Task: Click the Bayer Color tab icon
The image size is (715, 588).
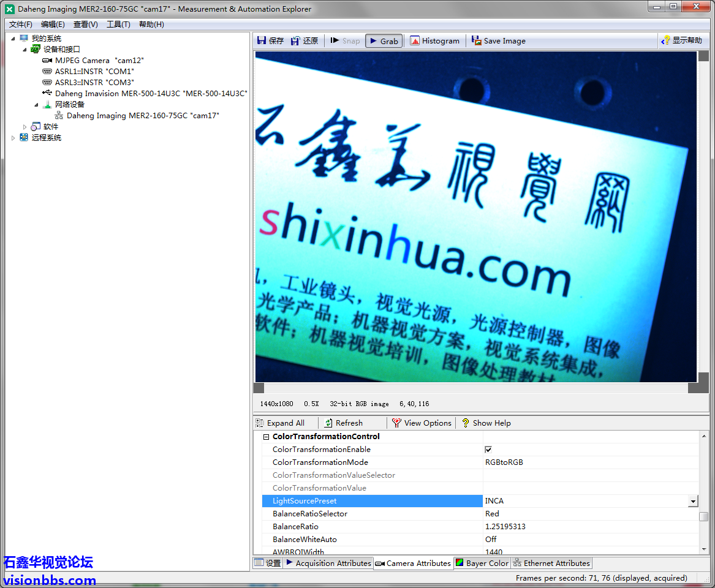Action: [460, 563]
